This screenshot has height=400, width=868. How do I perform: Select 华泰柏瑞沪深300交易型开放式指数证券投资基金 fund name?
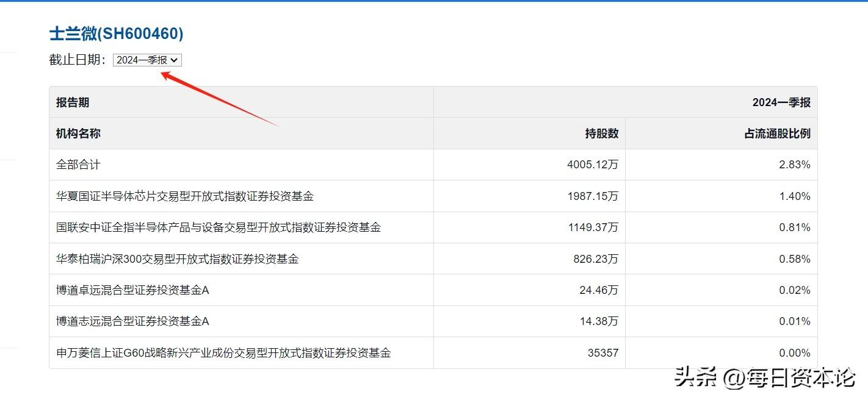(x=178, y=259)
